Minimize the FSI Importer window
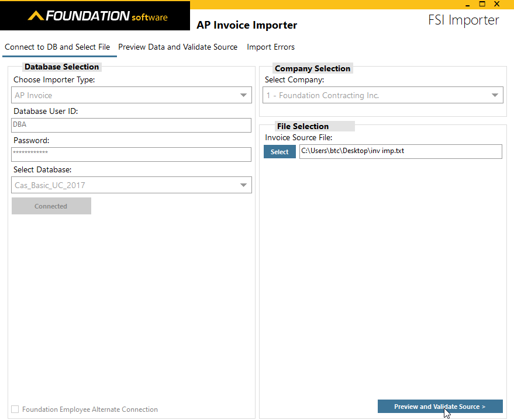Screen dimensions: 514x420 [x=467, y=4]
